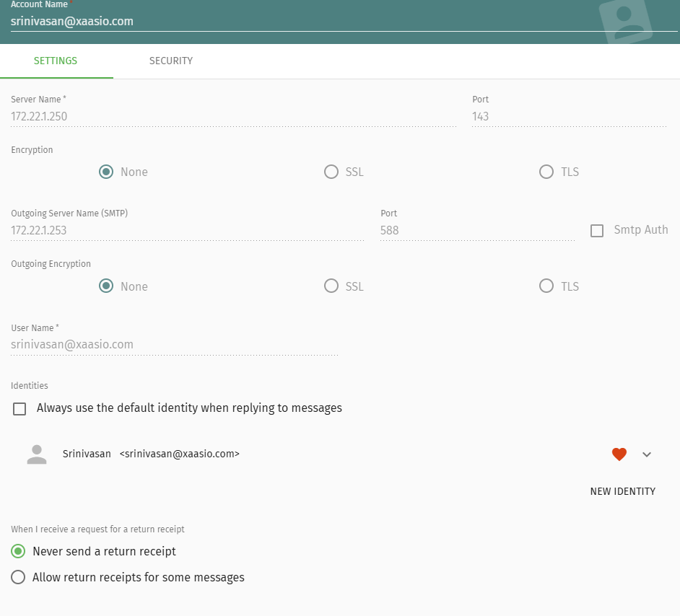Click the red heart default identity icon
This screenshot has height=616, width=680.
pos(619,454)
